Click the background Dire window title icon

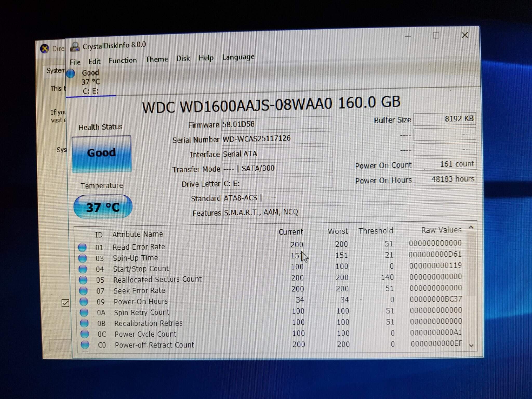(45, 48)
